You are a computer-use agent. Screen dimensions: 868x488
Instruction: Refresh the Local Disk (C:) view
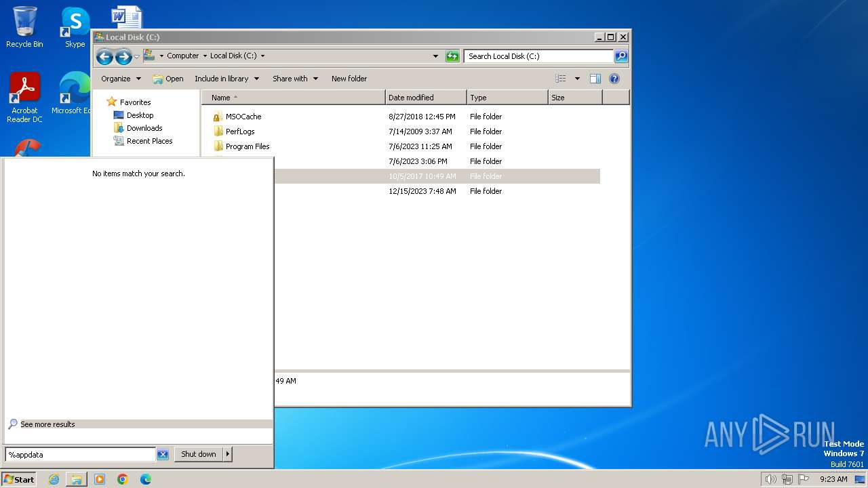452,56
